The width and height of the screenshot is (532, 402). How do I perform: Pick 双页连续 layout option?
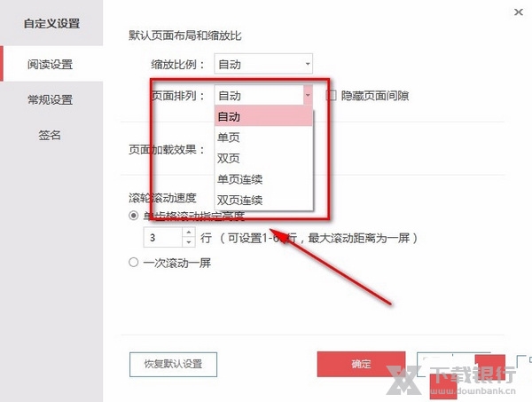[x=263, y=200]
